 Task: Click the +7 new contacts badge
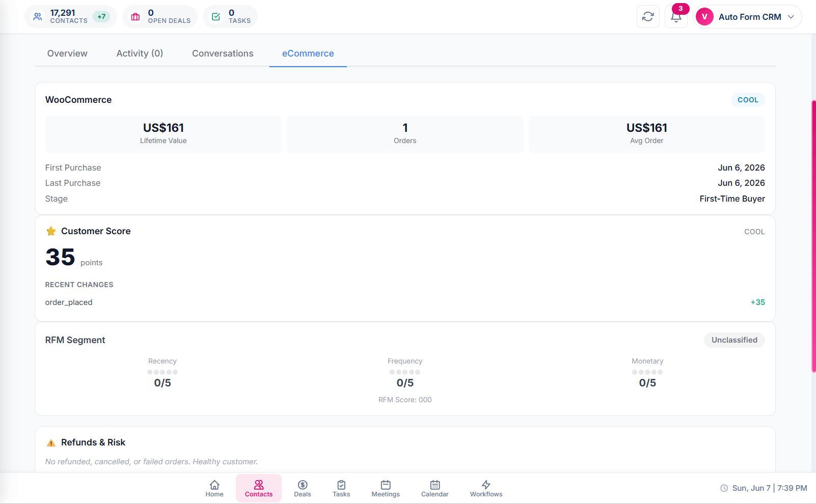tap(102, 17)
